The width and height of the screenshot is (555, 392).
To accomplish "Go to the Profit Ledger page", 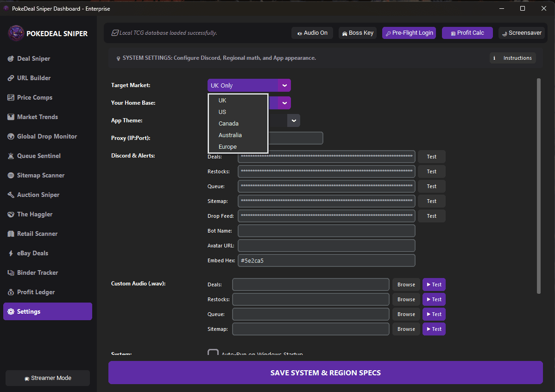I will tap(48, 292).
